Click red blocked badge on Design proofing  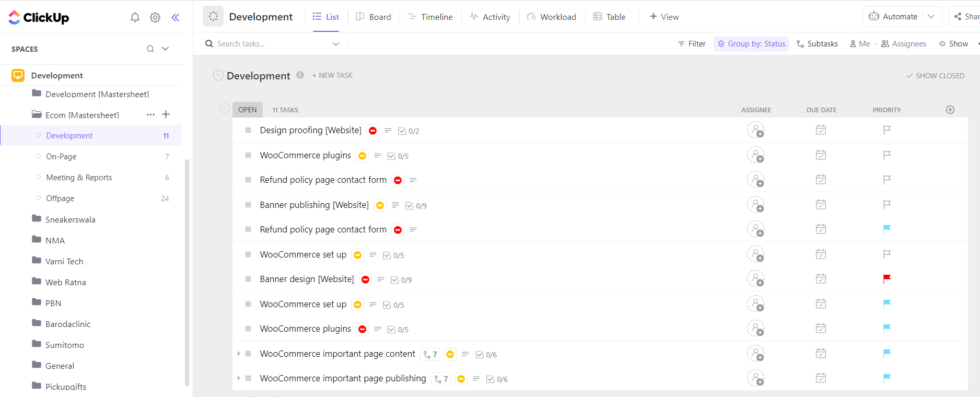[x=373, y=131]
